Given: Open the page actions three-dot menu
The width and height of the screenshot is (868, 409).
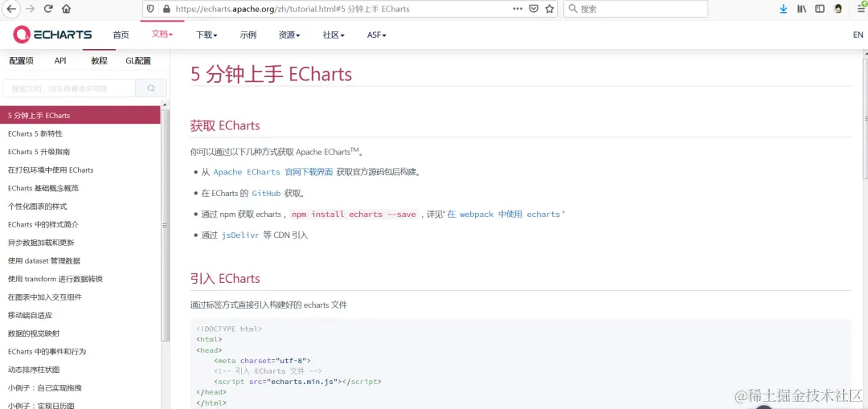Looking at the screenshot, I should [518, 9].
